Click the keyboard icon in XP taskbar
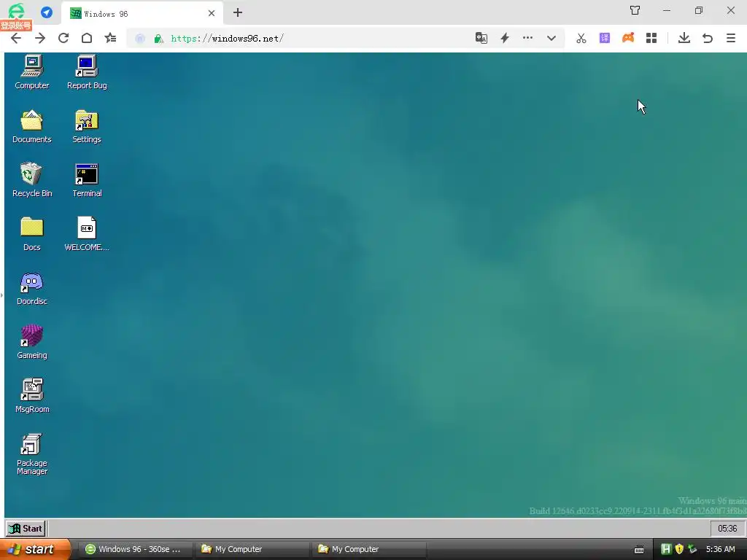This screenshot has height=560, width=747. point(639,550)
